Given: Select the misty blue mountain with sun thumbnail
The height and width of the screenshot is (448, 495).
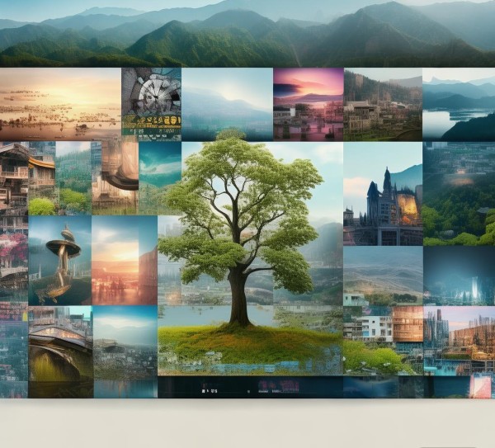Looking at the screenshot, I should click(228, 104).
